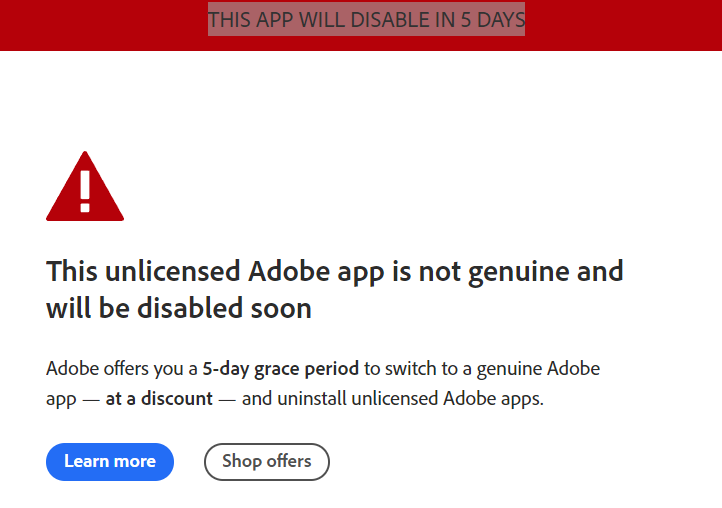Click the bold "5-day grace period" text
The width and height of the screenshot is (722, 508).
280,368
